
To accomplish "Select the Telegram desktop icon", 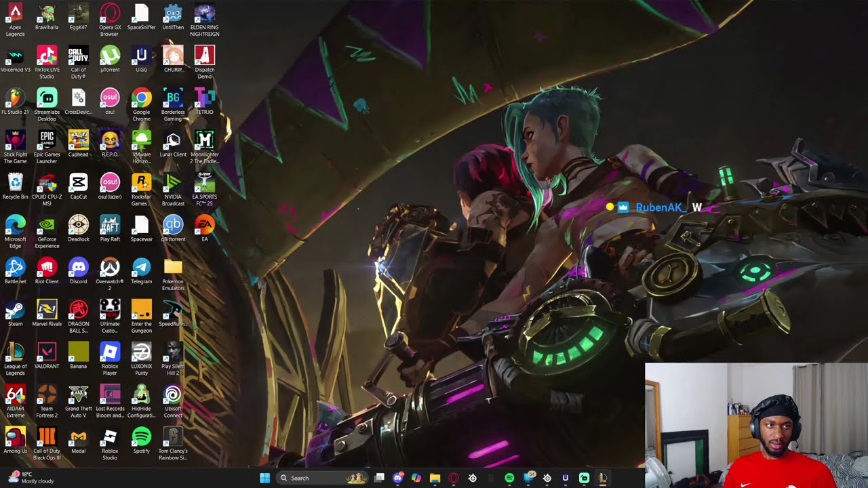I will 141,271.
